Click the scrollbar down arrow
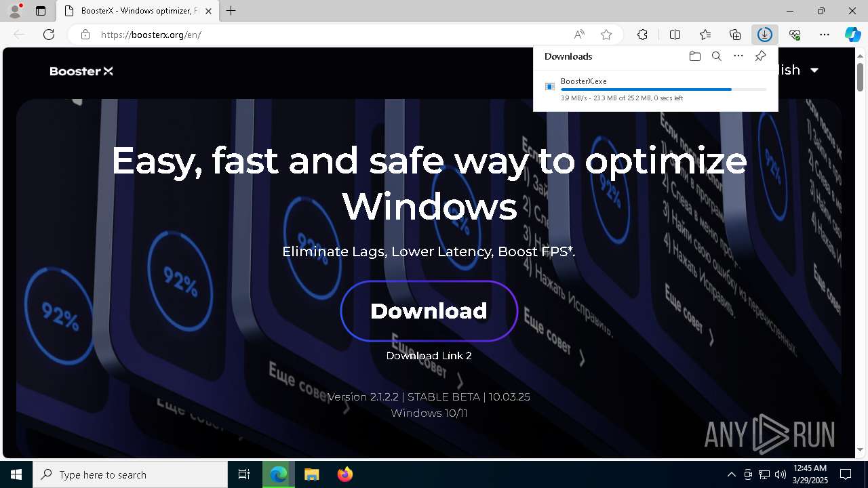 860,450
